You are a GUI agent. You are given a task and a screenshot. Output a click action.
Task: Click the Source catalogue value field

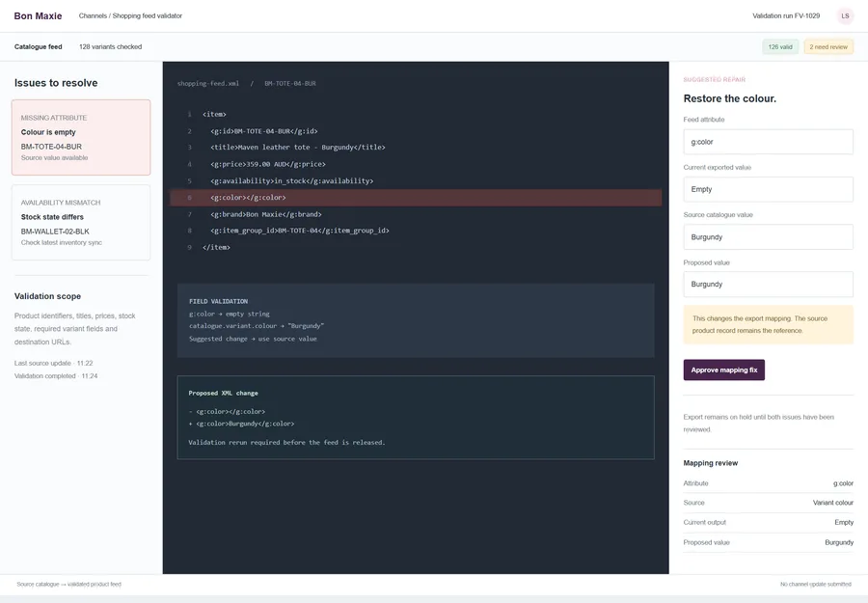click(768, 237)
